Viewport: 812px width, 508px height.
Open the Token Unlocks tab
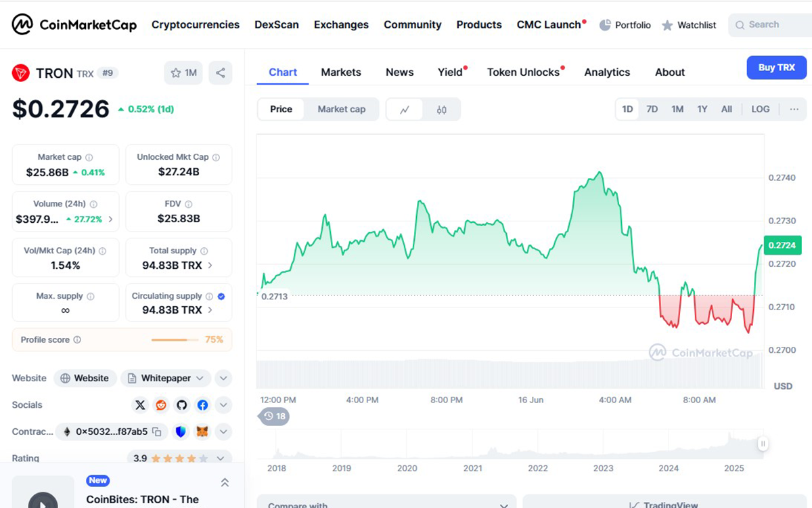coord(524,72)
